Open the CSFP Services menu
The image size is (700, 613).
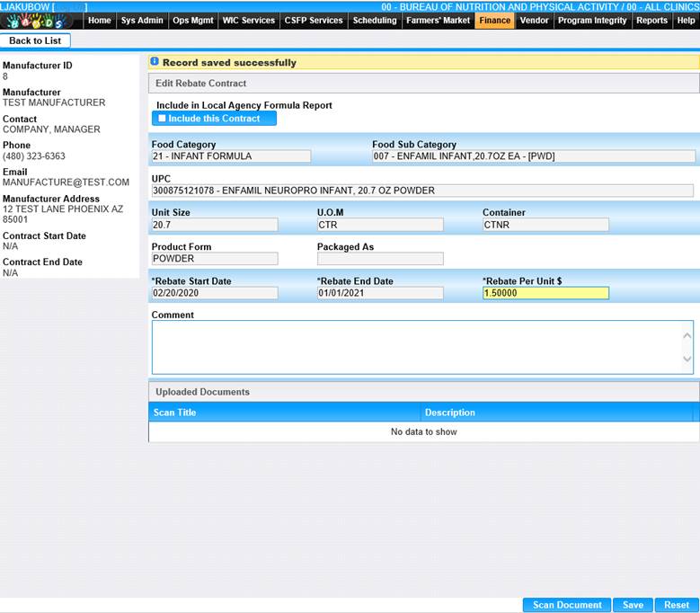tap(314, 20)
